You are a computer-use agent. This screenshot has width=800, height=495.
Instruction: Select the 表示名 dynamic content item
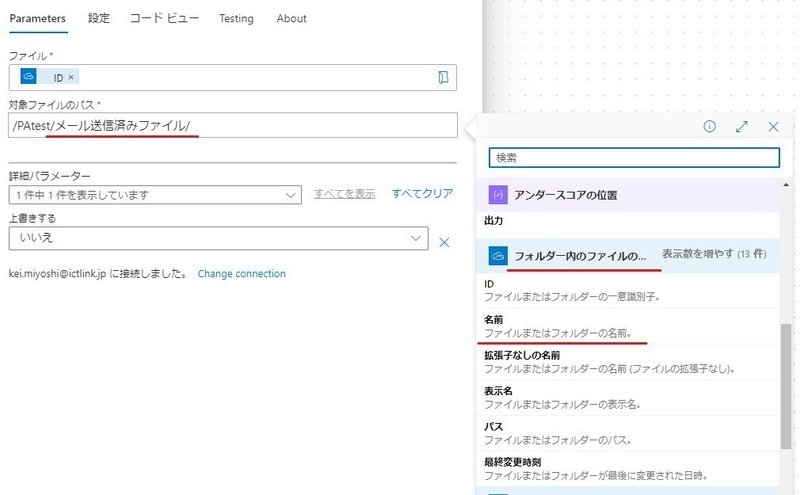[628, 398]
